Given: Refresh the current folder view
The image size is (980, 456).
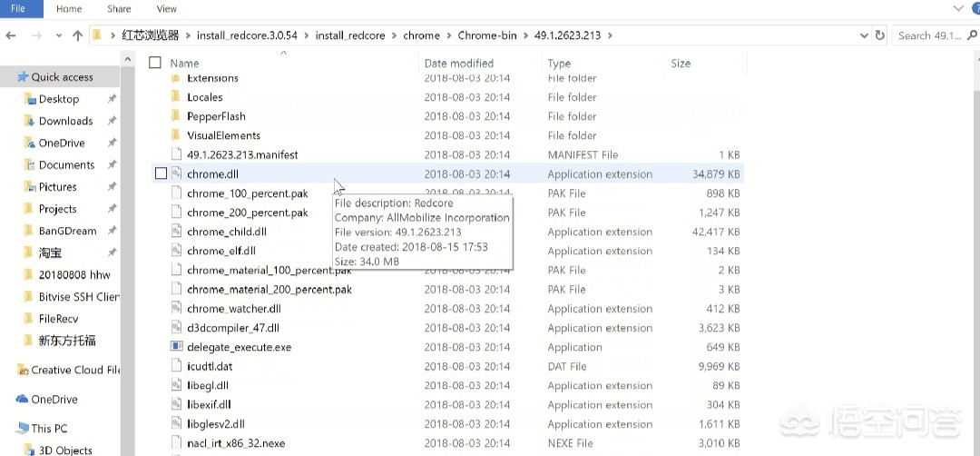Looking at the screenshot, I should click(x=879, y=35).
